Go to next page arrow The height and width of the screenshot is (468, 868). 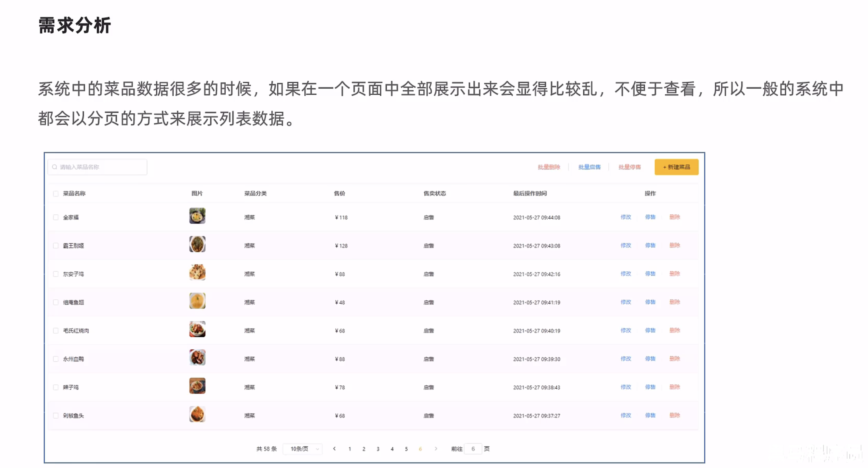click(436, 448)
